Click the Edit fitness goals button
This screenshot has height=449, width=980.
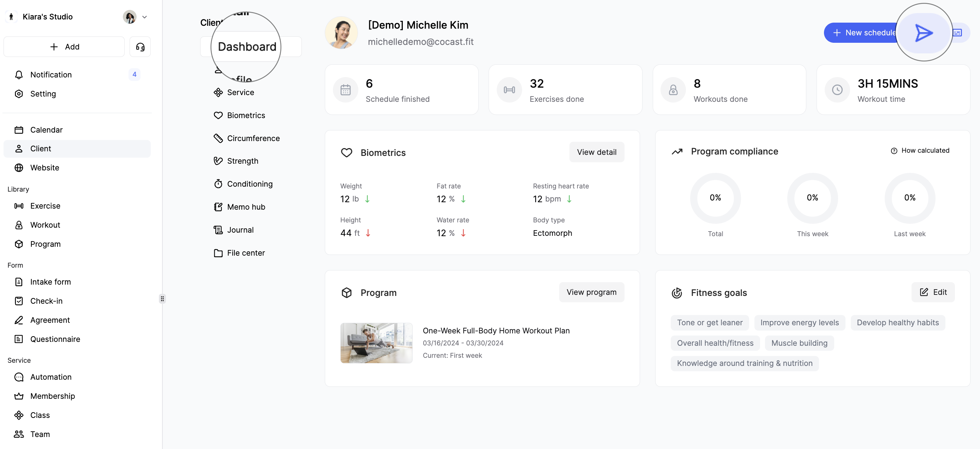point(933,292)
